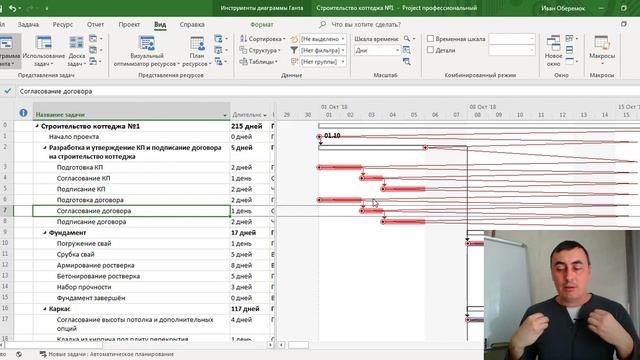The image size is (640, 360).
Task: Open the Отчет ribbon tab
Action: click(95, 24)
